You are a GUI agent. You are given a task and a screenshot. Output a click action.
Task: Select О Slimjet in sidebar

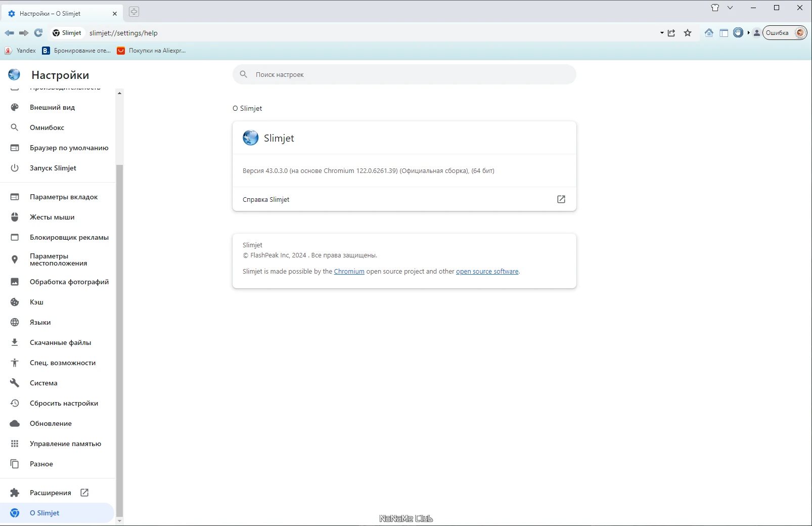(57, 513)
